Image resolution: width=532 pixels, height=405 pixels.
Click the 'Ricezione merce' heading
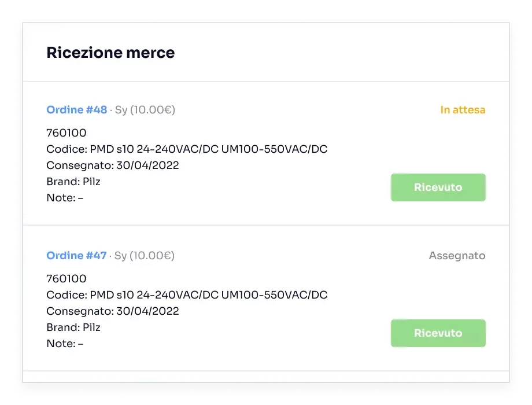[x=110, y=53]
